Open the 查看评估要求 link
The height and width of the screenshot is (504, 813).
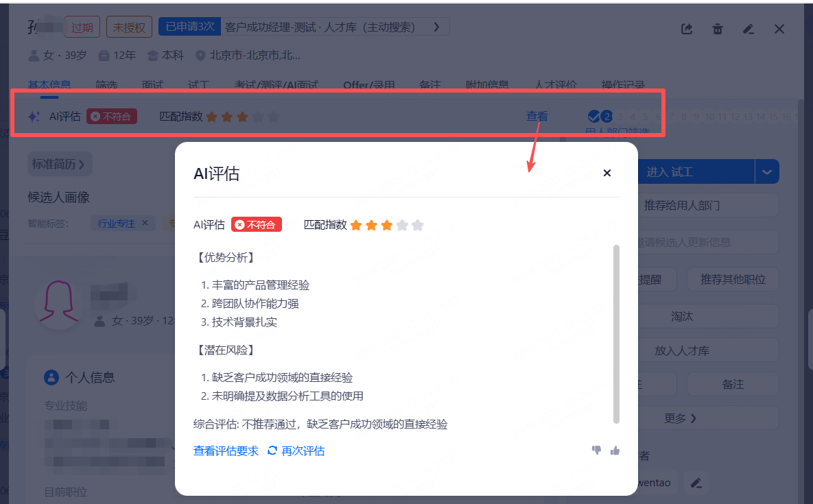point(226,451)
